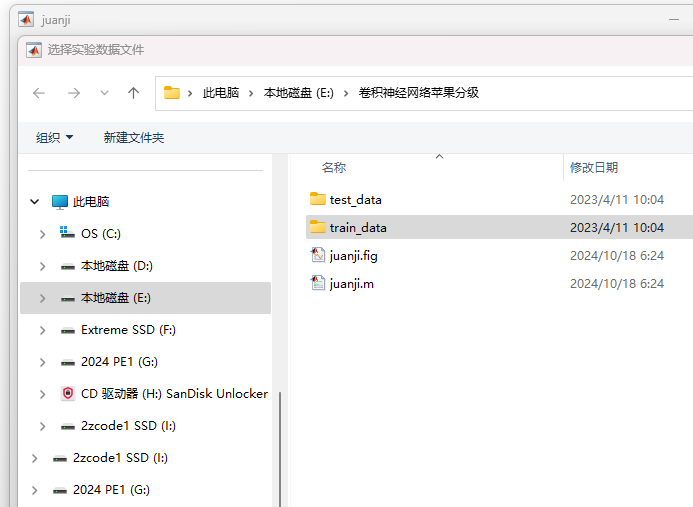Image resolution: width=693 pixels, height=507 pixels.
Task: Click the juanji.m file icon
Action: (x=318, y=283)
